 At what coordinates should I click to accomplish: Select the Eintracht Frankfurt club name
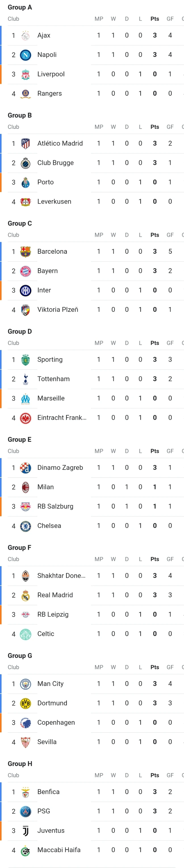(62, 418)
